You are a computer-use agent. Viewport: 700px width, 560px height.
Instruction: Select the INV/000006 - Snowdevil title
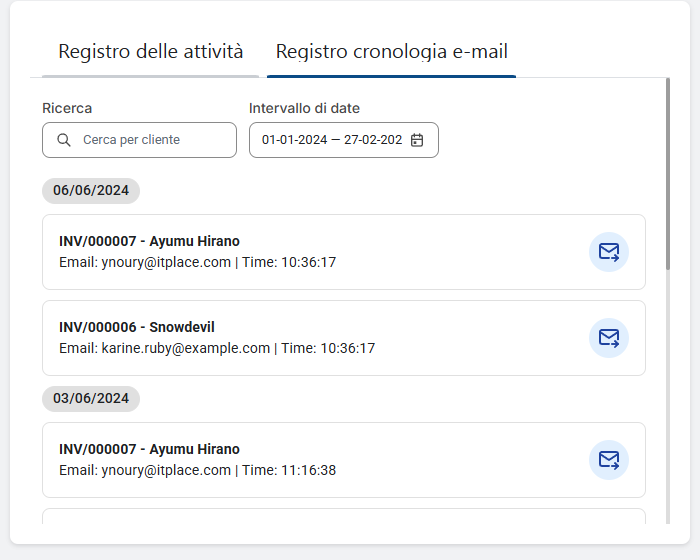(137, 327)
